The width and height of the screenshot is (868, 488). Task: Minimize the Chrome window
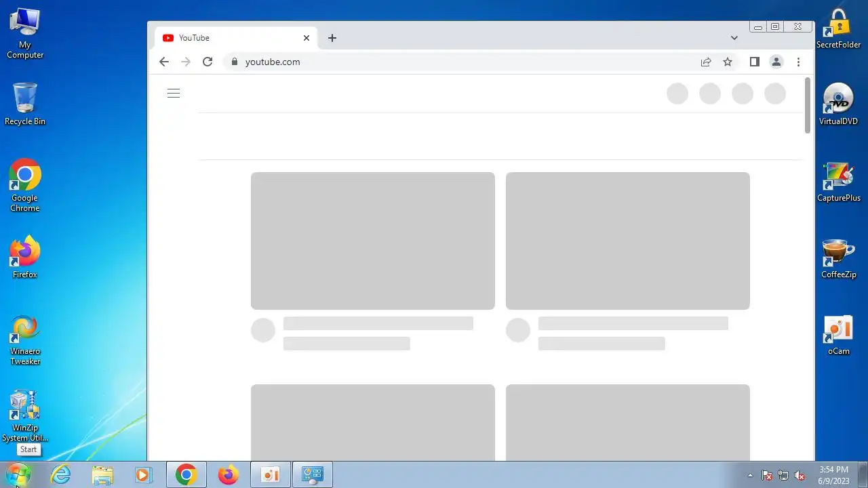(x=758, y=27)
